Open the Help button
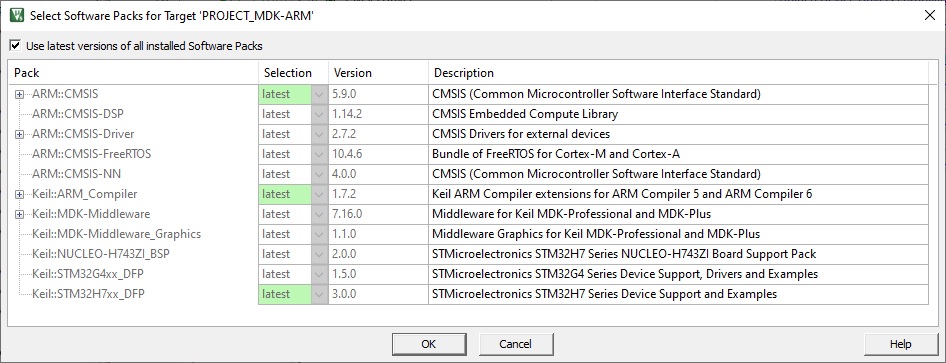 point(900,344)
